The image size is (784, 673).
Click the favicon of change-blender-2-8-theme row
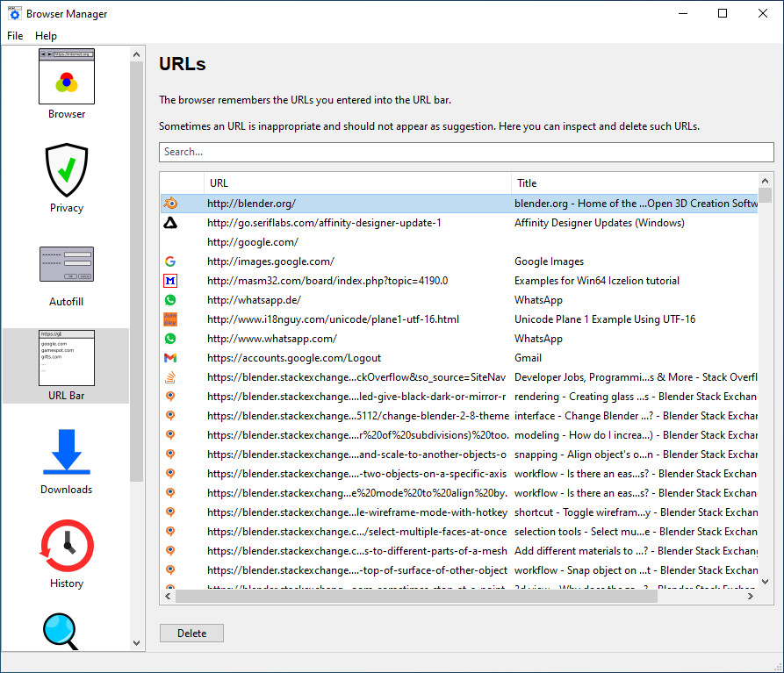(170, 416)
